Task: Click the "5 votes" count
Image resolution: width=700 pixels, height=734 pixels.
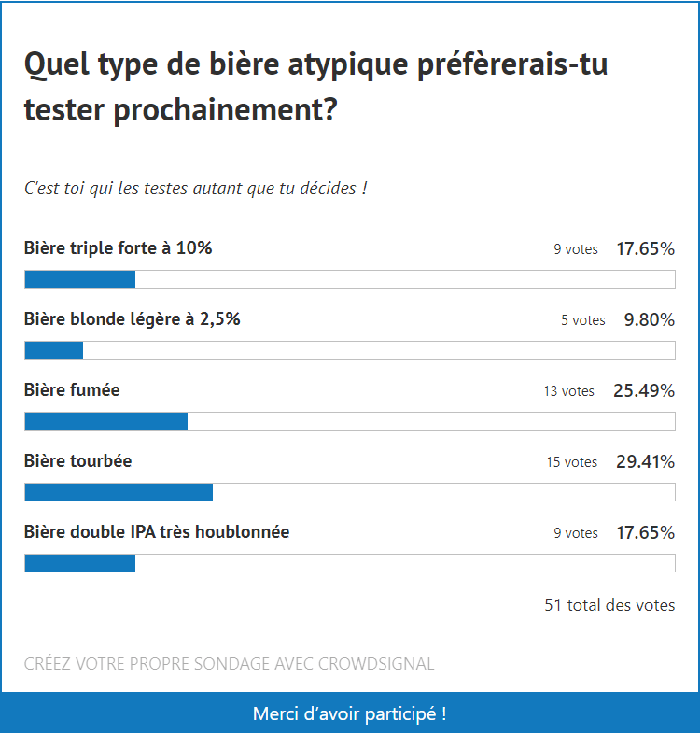Action: tap(582, 320)
